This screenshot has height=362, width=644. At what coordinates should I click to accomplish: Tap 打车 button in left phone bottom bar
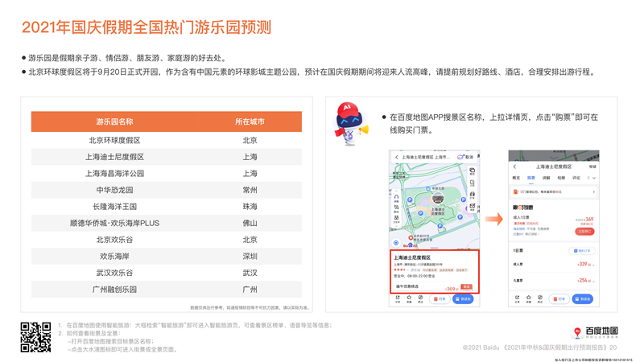[x=440, y=298]
